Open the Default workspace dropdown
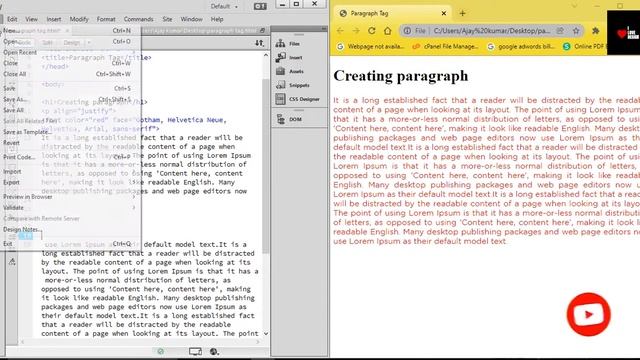The image size is (640, 360). (x=224, y=6)
